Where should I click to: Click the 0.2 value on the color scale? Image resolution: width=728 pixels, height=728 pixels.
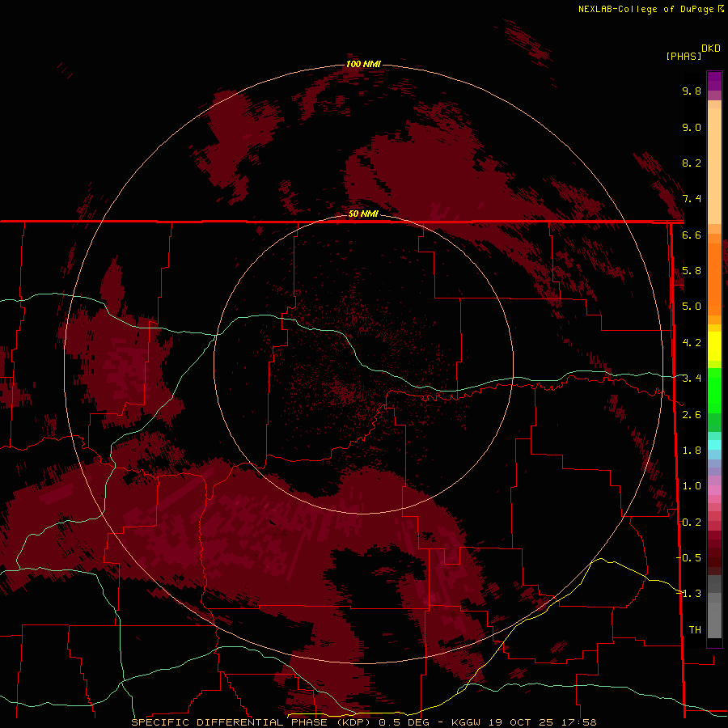click(692, 523)
